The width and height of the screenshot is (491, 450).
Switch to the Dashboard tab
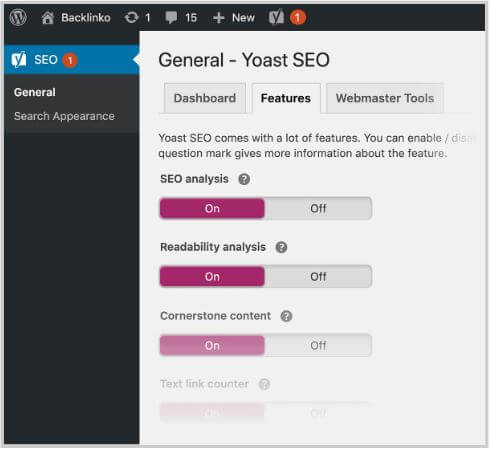coord(205,98)
